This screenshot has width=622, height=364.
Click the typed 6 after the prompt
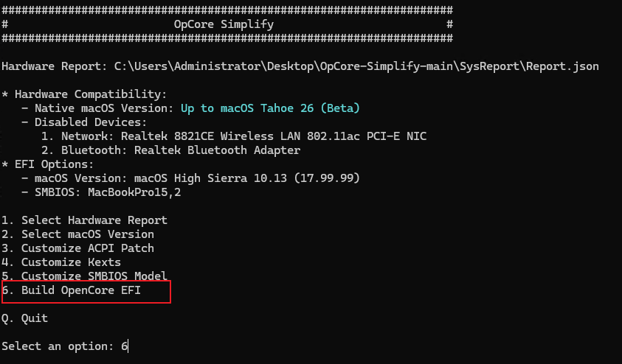(x=125, y=346)
